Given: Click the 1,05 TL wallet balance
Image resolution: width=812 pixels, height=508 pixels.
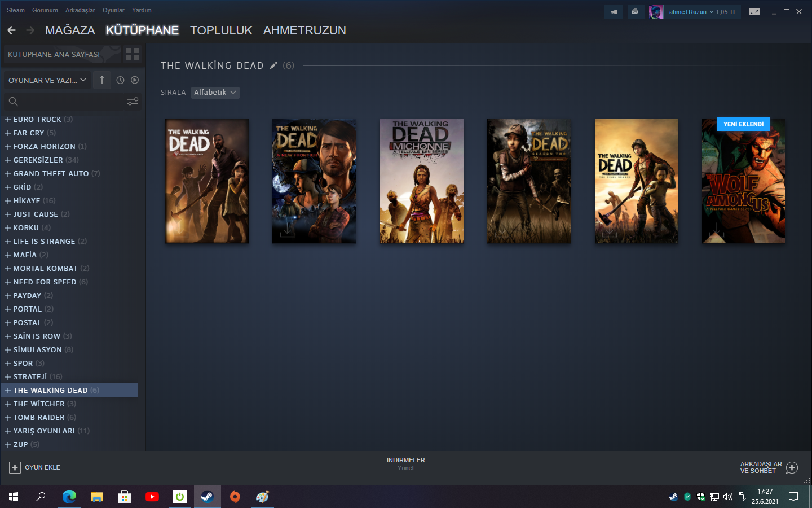Looking at the screenshot, I should 726,12.
